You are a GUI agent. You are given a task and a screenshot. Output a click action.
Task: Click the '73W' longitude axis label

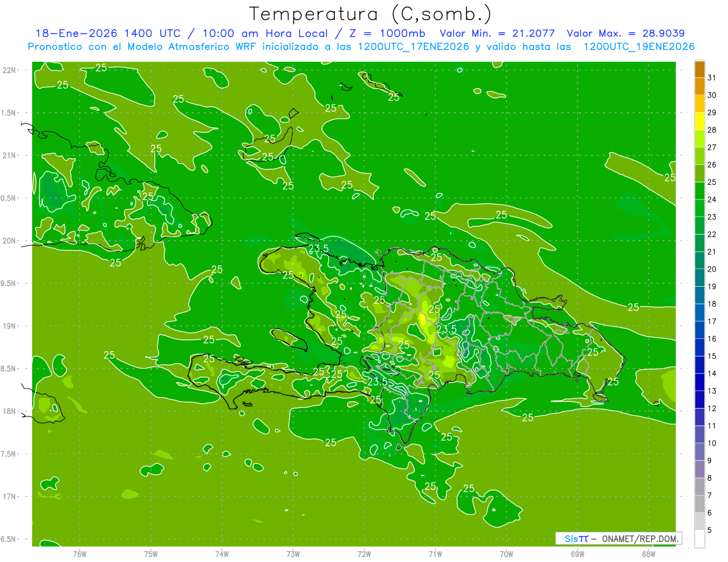pyautogui.click(x=293, y=553)
